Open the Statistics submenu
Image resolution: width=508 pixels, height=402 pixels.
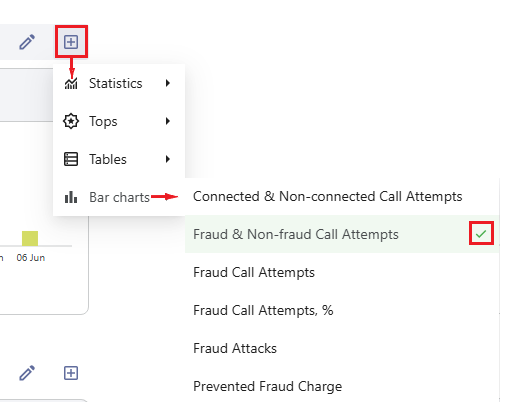coord(119,83)
